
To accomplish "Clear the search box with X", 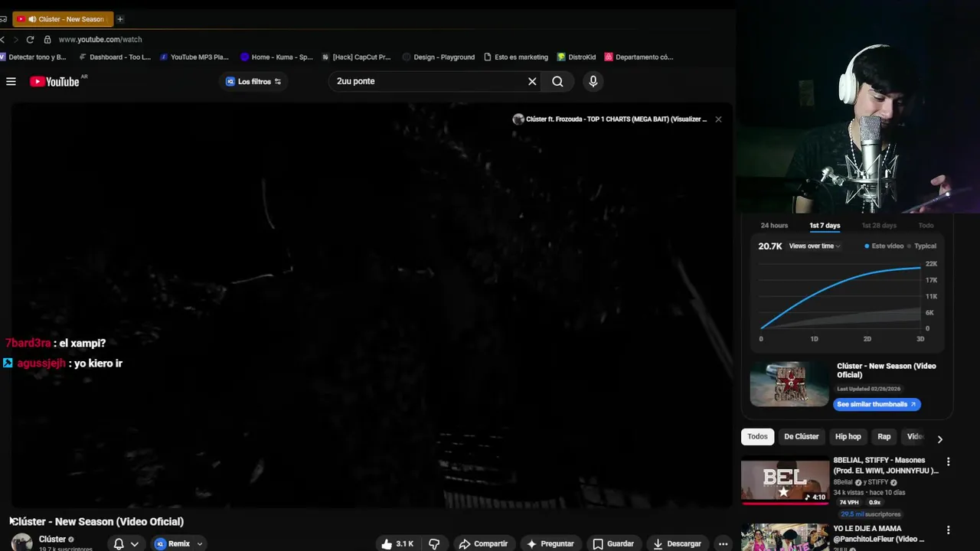I will pos(532,81).
